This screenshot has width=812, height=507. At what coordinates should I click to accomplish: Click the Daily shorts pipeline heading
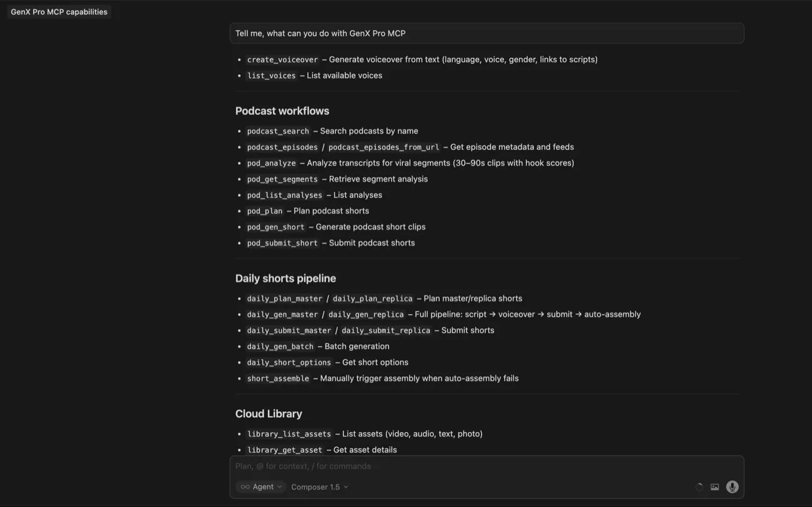(x=285, y=278)
